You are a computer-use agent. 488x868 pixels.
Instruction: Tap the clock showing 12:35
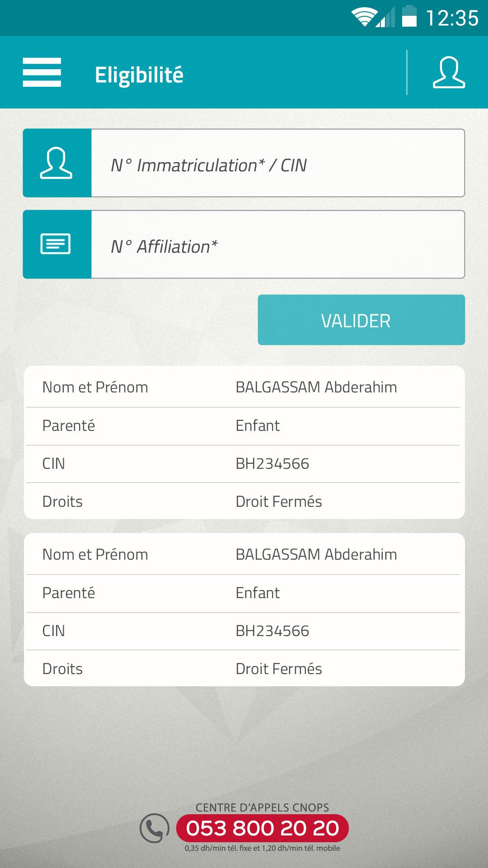pyautogui.click(x=452, y=18)
